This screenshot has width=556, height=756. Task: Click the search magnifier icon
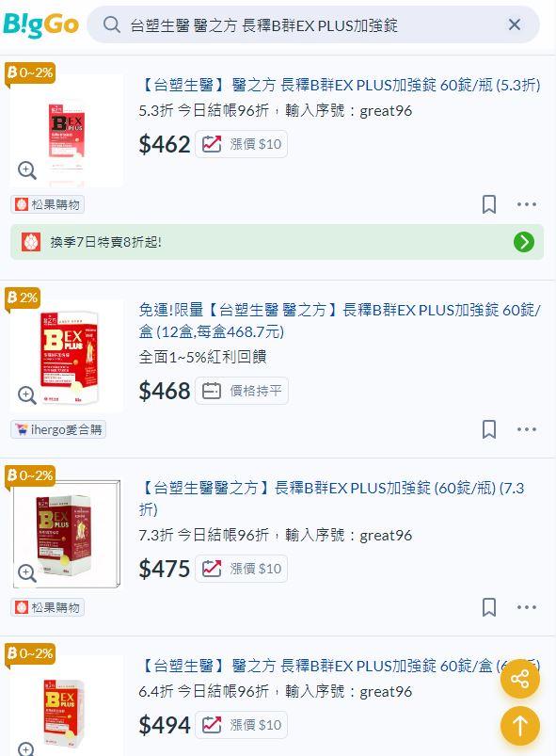tap(112, 24)
